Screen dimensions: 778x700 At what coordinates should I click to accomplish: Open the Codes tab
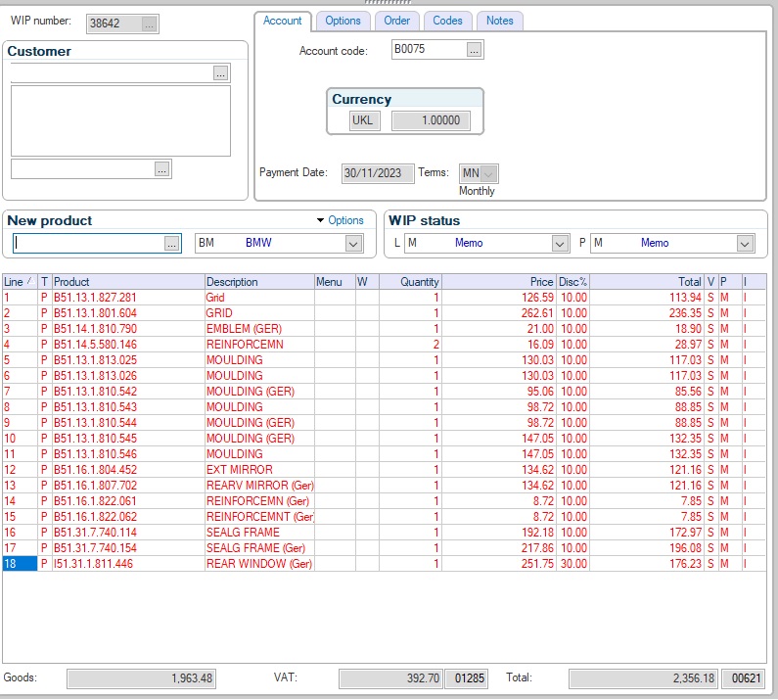tap(447, 21)
